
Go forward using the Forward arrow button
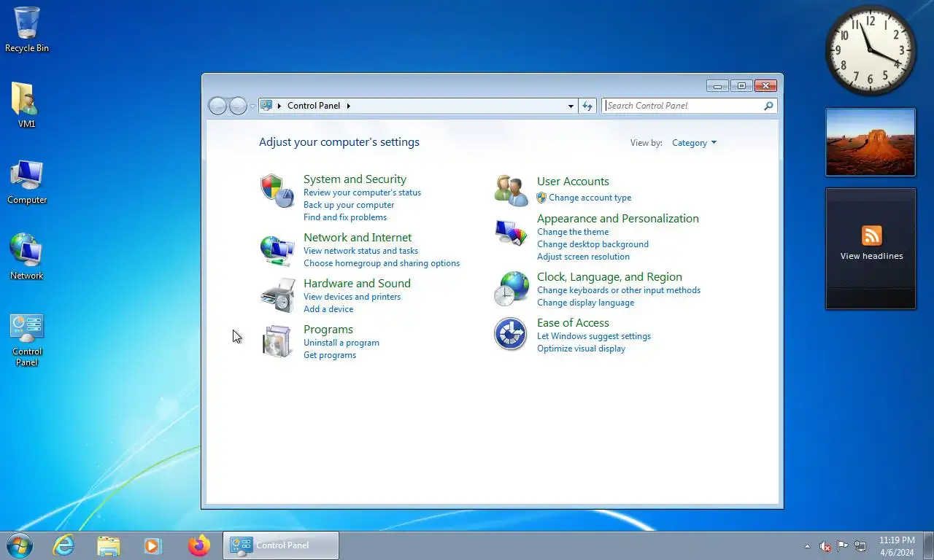tap(238, 106)
